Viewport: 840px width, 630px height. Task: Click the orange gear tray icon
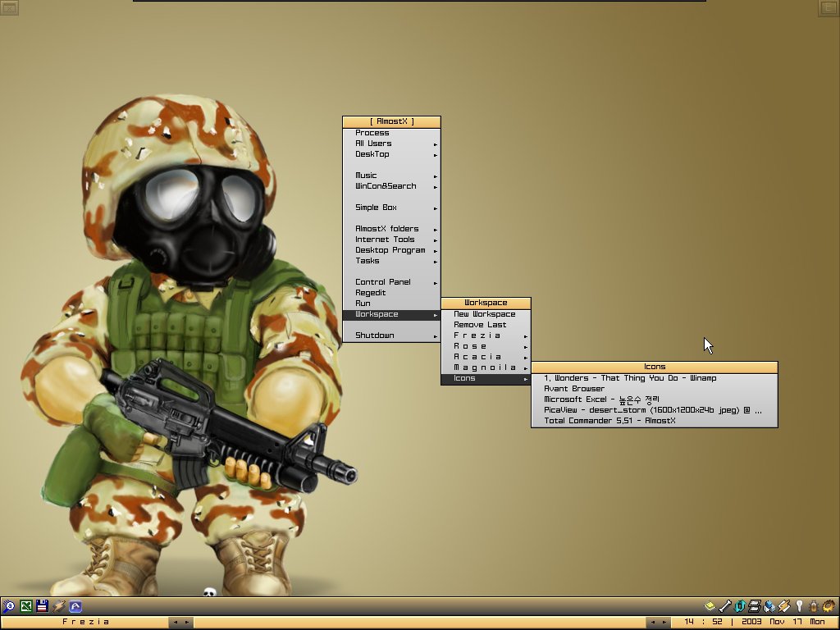point(829,606)
